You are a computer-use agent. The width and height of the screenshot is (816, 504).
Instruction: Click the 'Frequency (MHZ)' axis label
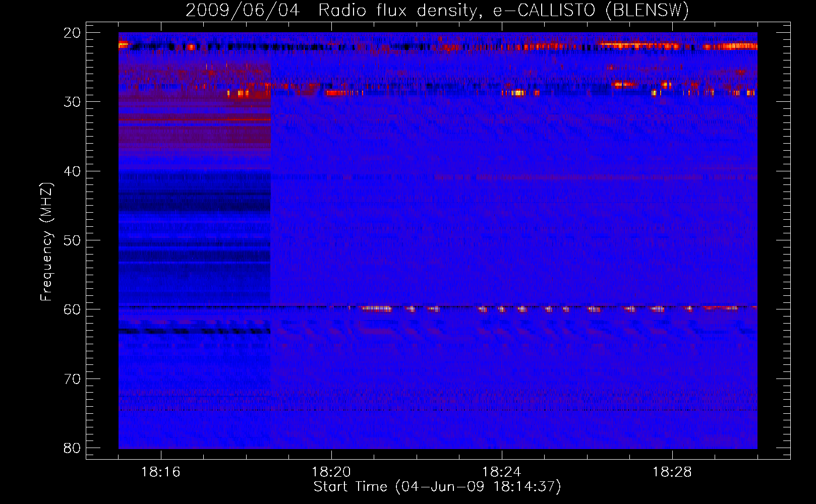click(46, 242)
